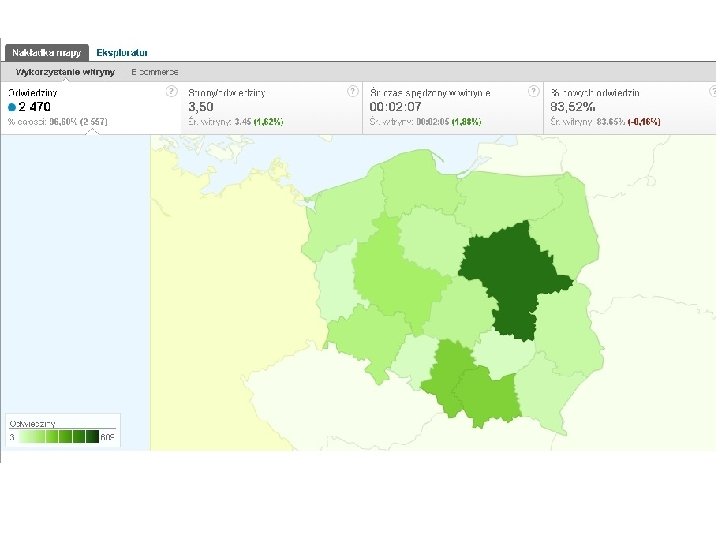
Task: Click the darkest swatch in Odwiedziny legend
Action: (92, 437)
